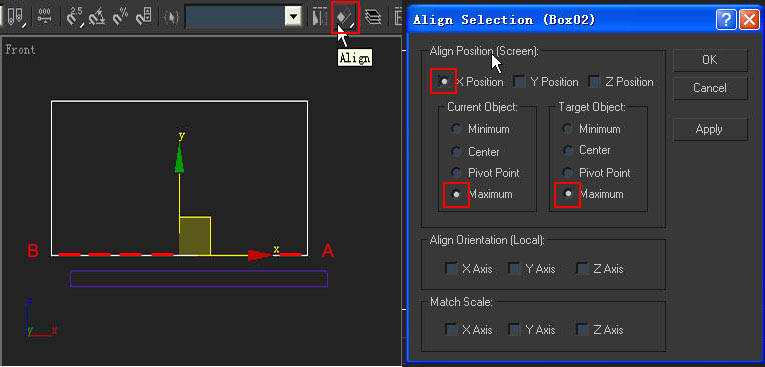Viewport: 765px width, 367px height.
Task: Click Cancel in the Align Selection dialog
Action: point(710,88)
